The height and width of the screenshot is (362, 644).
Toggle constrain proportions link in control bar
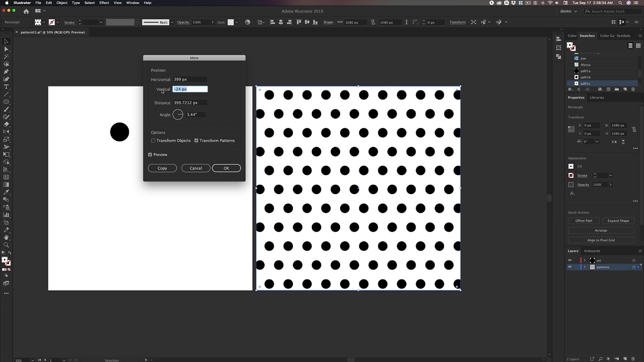[x=373, y=22]
